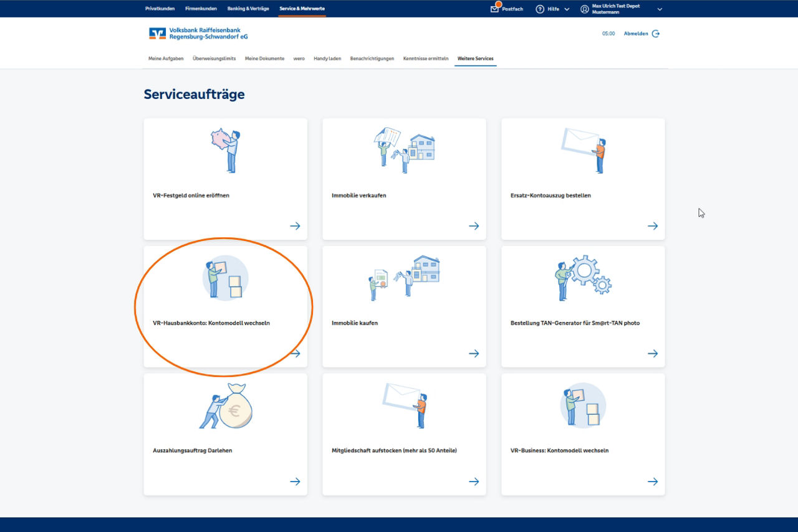Click the arrow on the VR-Business Kontomodell tile

(x=653, y=481)
